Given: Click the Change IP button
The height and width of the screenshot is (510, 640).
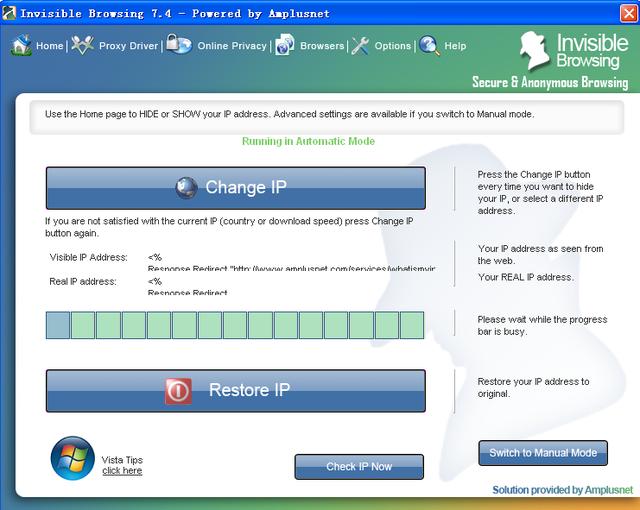Looking at the screenshot, I should pyautogui.click(x=236, y=188).
